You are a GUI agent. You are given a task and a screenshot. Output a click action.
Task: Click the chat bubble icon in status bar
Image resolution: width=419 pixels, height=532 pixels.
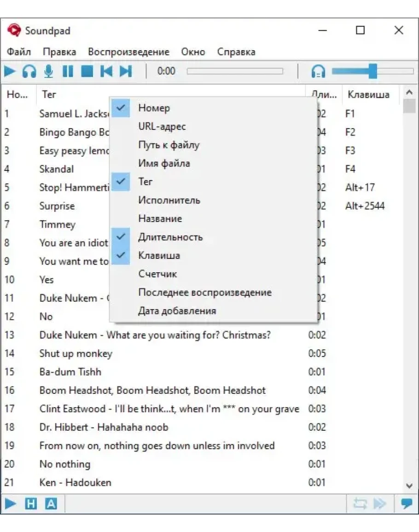click(x=407, y=503)
